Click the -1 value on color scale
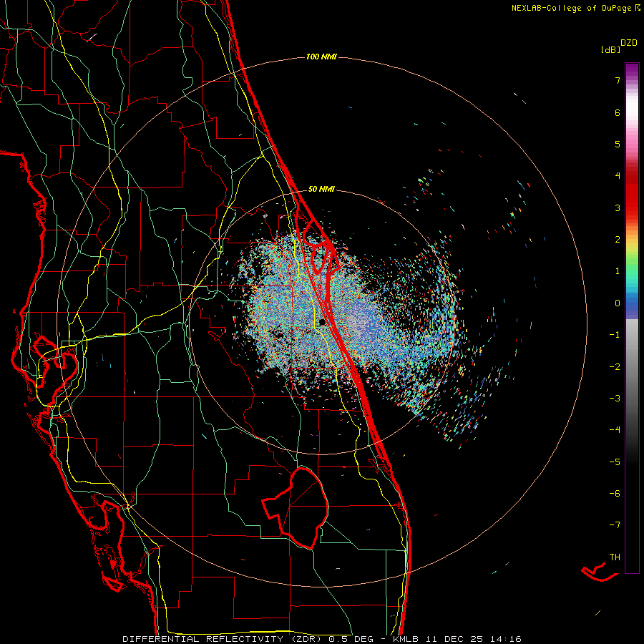This screenshot has width=644, height=644. tap(615, 335)
